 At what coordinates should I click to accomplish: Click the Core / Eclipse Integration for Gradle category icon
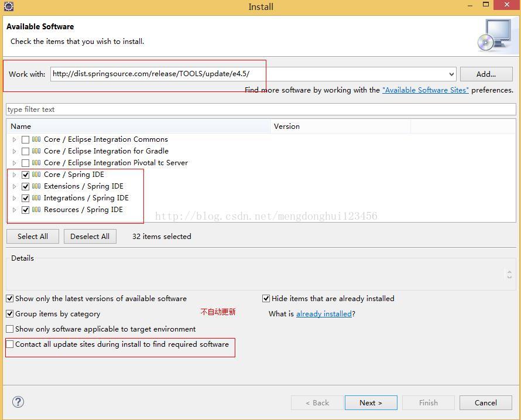36,151
